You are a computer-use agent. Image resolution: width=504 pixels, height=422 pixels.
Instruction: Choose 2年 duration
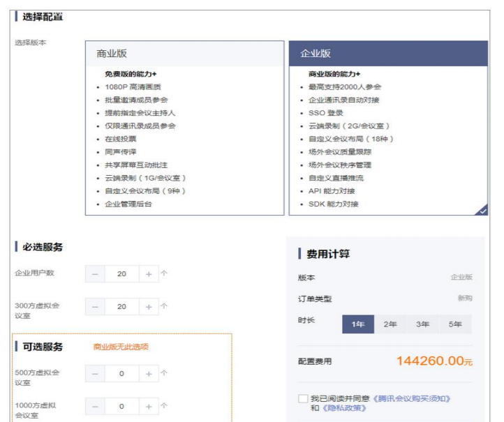click(x=390, y=324)
